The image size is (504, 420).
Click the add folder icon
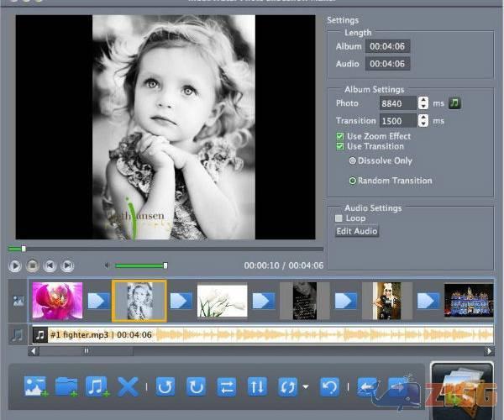click(66, 386)
